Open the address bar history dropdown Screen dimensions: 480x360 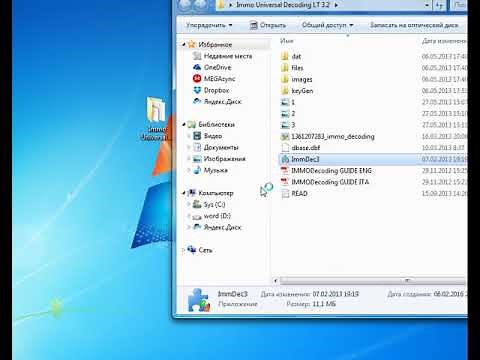tap(427, 5)
